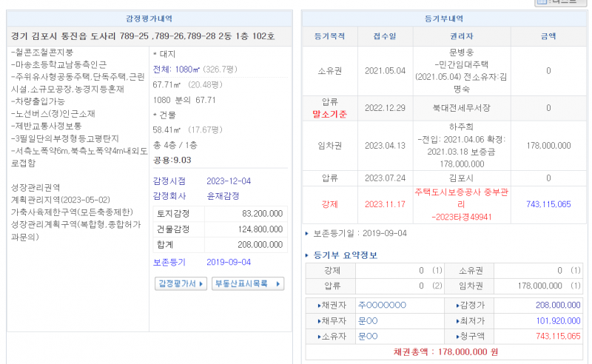Screen dimensions: 592x364
Task: Open the 부동산표시목록 property list button
Action: click(248, 284)
